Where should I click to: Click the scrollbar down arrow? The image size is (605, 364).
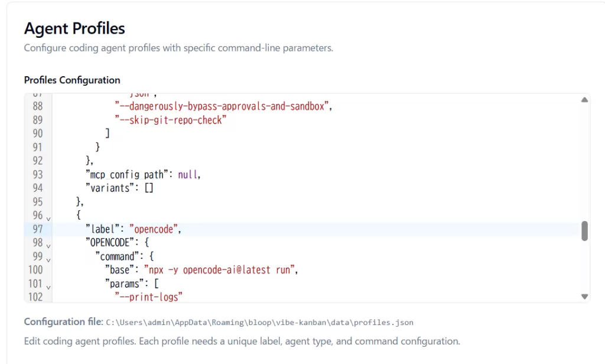point(585,297)
